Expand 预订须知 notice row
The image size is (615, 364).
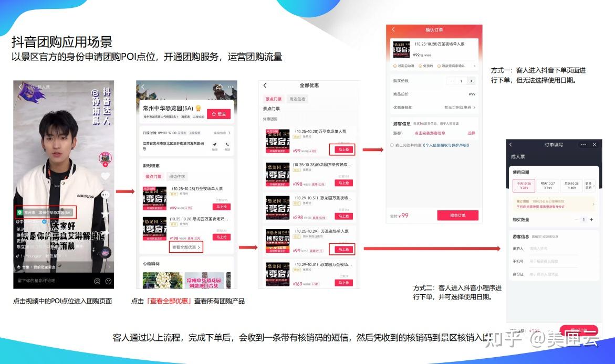[x=554, y=204]
